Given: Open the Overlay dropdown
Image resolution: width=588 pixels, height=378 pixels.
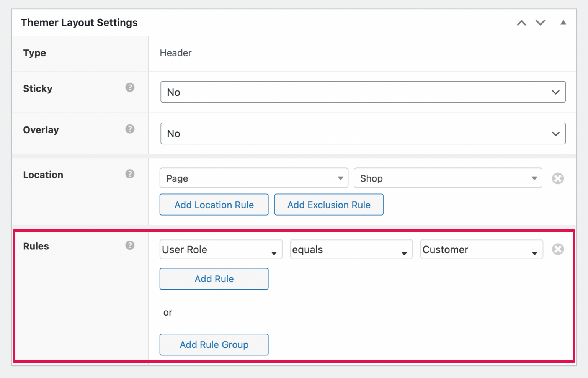Looking at the screenshot, I should click(x=363, y=134).
